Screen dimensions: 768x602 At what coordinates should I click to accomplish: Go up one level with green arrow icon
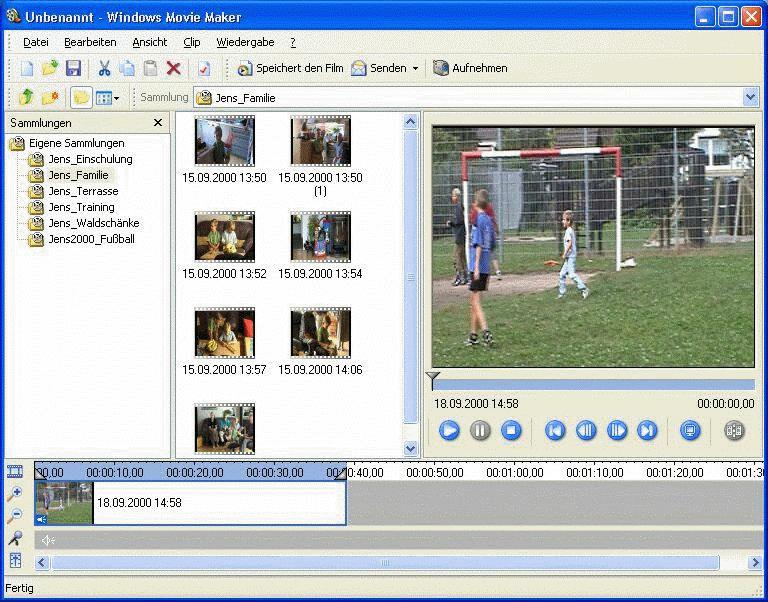click(26, 97)
